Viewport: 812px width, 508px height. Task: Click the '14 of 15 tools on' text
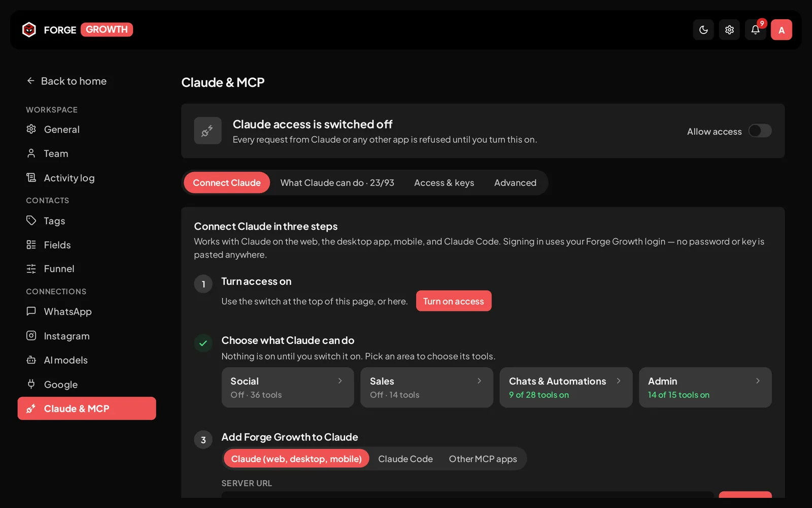click(x=679, y=395)
